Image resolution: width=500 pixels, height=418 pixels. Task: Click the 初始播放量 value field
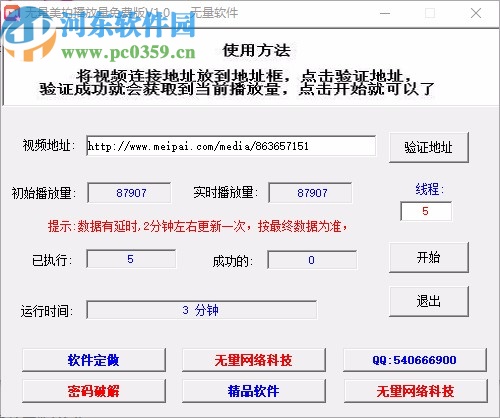129,193
